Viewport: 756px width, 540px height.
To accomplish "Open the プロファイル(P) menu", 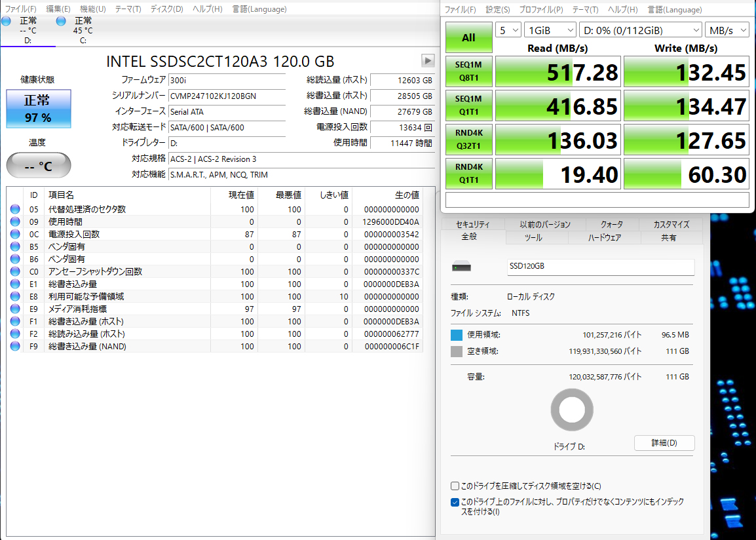I will (x=540, y=10).
